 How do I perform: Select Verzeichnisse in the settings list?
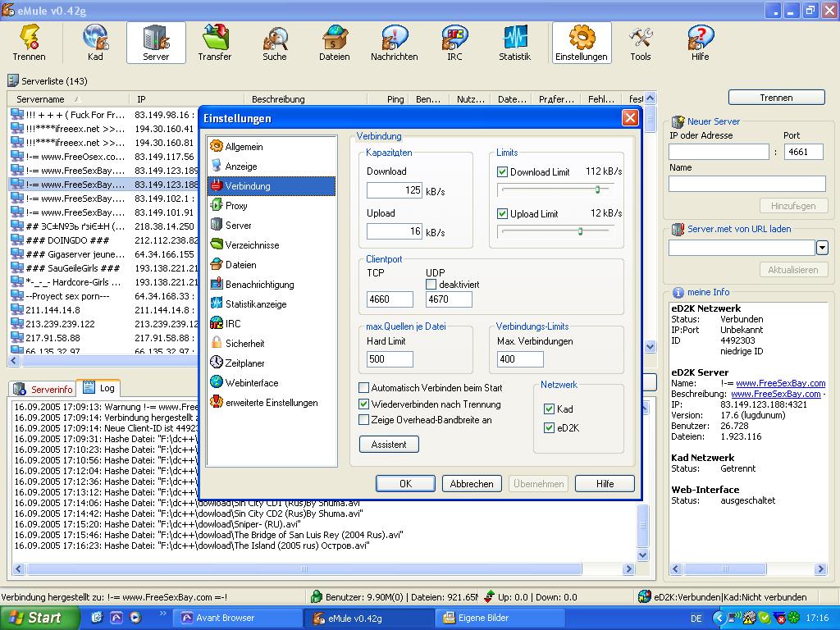(272, 244)
